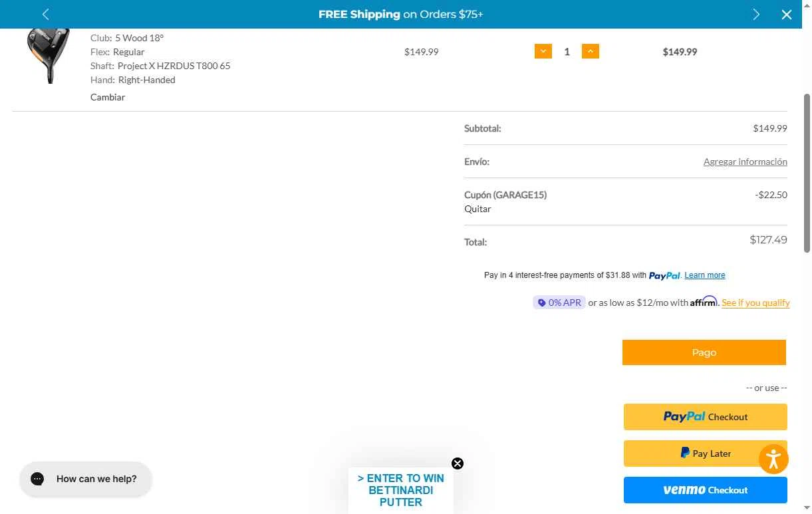The image size is (812, 514).
Task: Open Affirm See if you qualify
Action: click(x=755, y=303)
